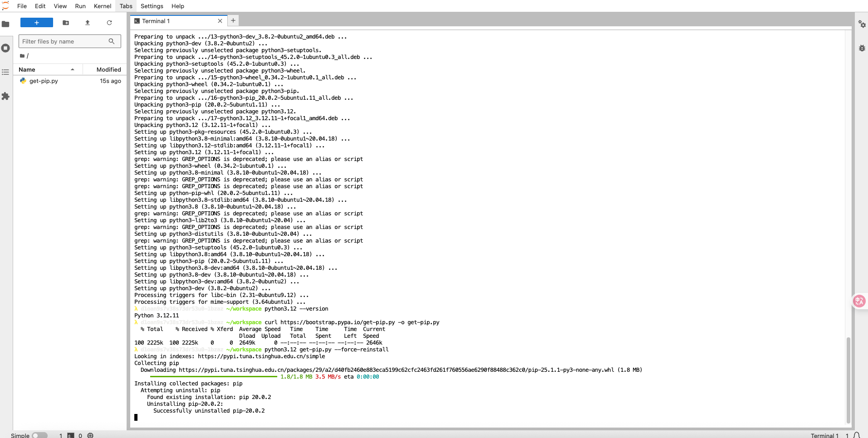868x438 pixels.
Task: Open the Table of Contents panel
Action: [x=5, y=72]
